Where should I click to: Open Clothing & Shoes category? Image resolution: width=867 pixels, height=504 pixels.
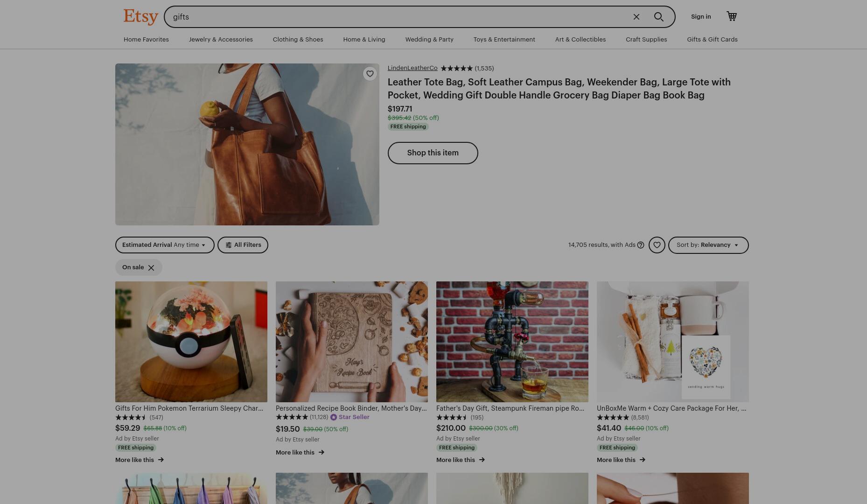tap(298, 40)
